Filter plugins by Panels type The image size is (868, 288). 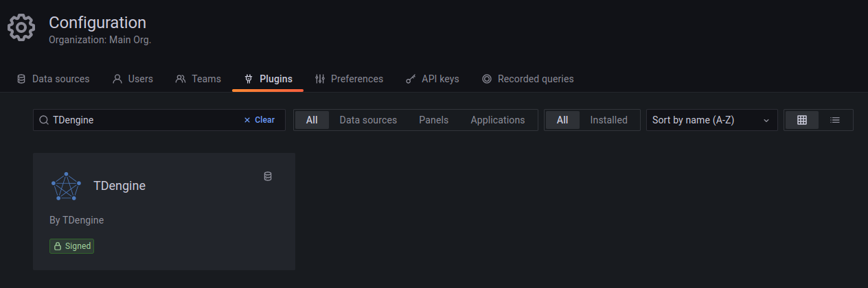pos(433,120)
